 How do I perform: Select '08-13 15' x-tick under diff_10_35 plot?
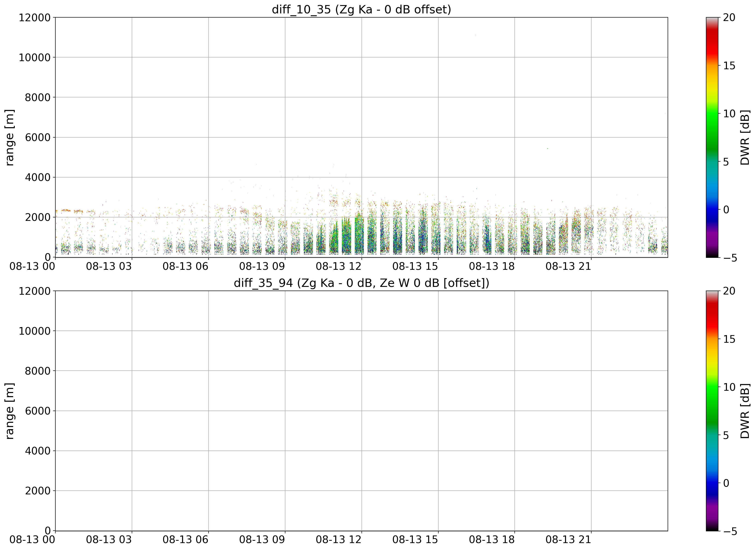(415, 266)
